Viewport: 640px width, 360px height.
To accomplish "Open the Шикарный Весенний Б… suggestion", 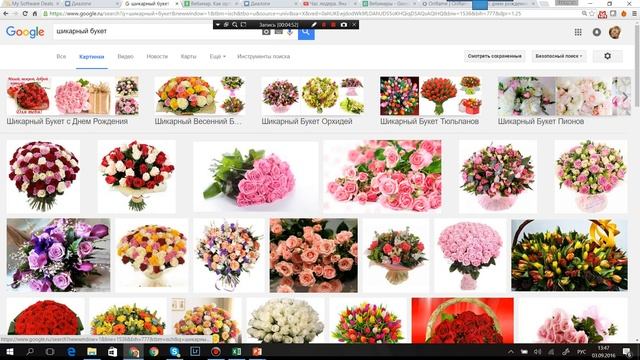I will [200, 100].
